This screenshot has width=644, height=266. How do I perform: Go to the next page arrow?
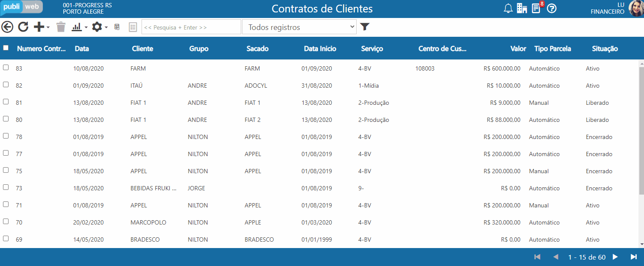[x=615, y=257]
